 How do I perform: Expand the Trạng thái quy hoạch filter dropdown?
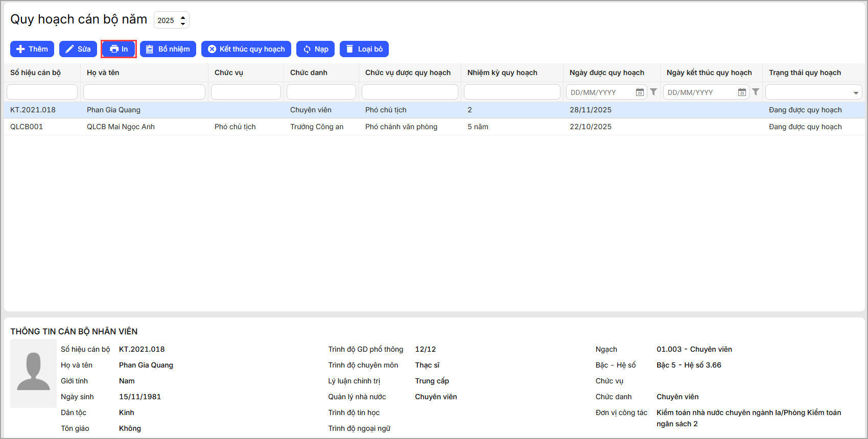(x=856, y=93)
